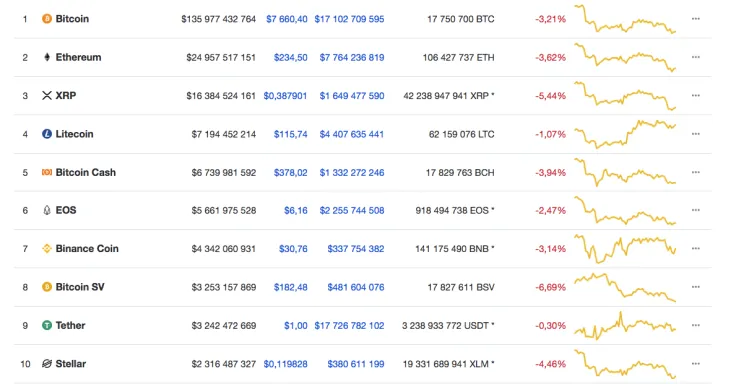736x384 pixels.
Task: Open Ethereum volume link $7 764 236 819
Action: click(x=352, y=58)
